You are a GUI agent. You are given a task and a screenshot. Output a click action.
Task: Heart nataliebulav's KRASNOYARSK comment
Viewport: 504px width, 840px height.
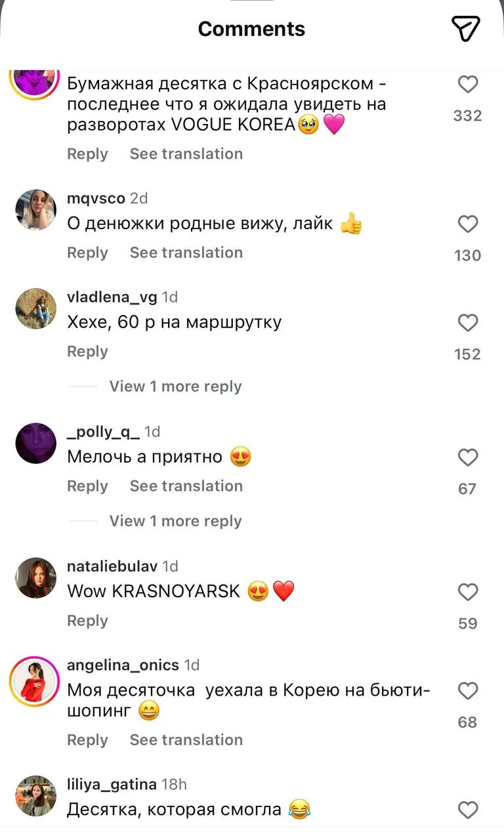(468, 593)
